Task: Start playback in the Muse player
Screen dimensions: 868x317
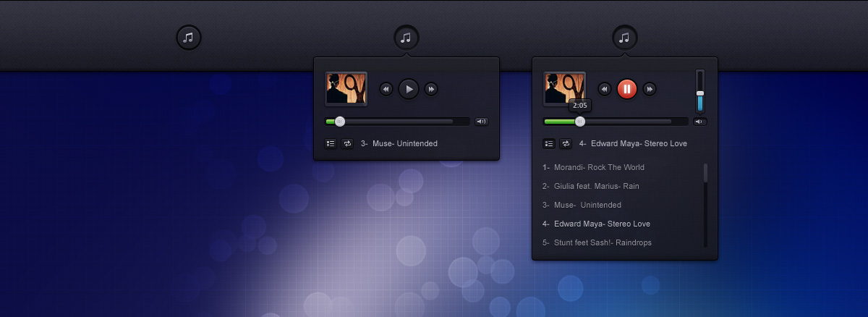Action: (409, 89)
